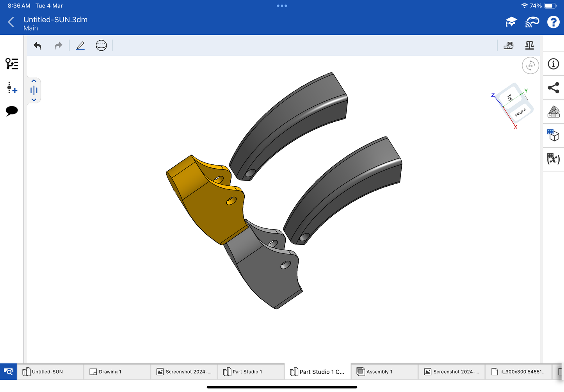Open mass properties scale icon
The height and width of the screenshot is (392, 564).
[x=529, y=46]
